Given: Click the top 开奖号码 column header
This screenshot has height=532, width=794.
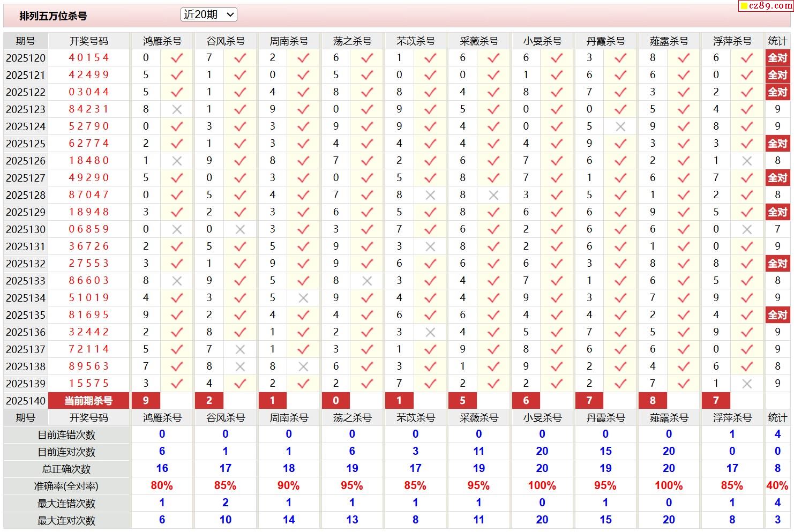Looking at the screenshot, I should pyautogui.click(x=89, y=41).
